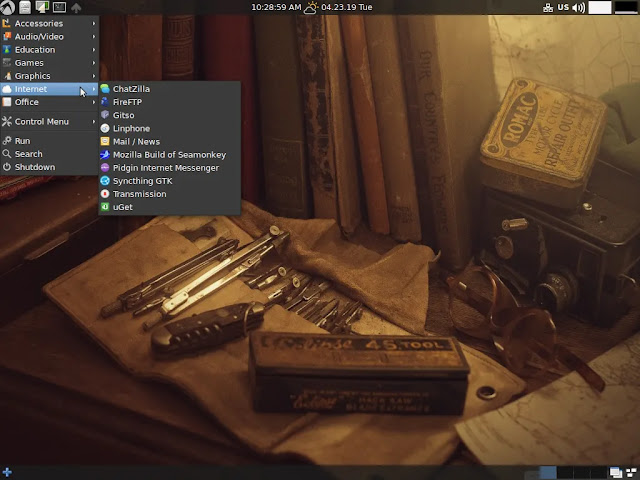Open the file manager drawer icon in top panel
This screenshot has width=640, height=480.
[25, 7]
